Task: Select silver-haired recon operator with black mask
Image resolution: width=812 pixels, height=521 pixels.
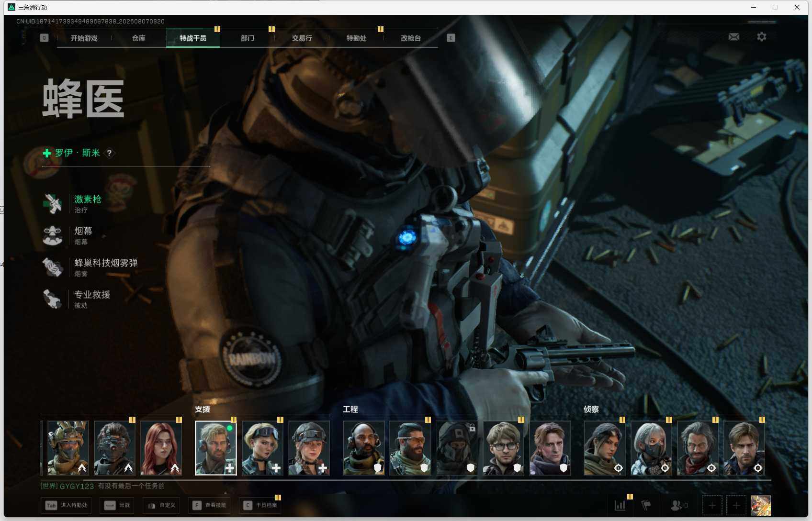Action: point(651,448)
